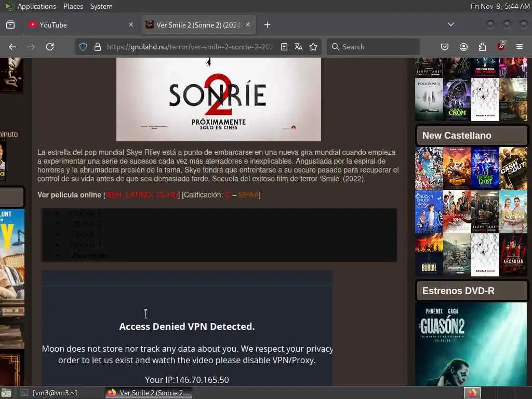532x399 pixels.
Task: Click the 2024, LATINO, TS-HQ red link
Action: [142, 195]
